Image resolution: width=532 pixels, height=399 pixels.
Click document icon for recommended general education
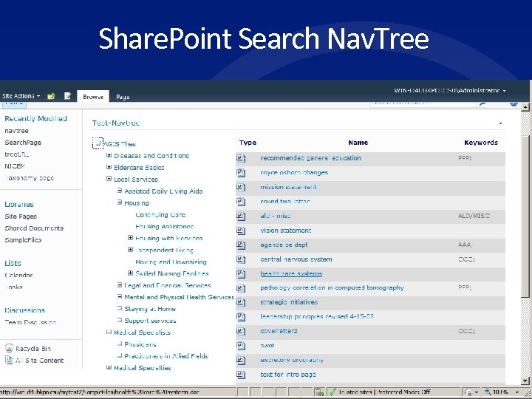point(241,158)
